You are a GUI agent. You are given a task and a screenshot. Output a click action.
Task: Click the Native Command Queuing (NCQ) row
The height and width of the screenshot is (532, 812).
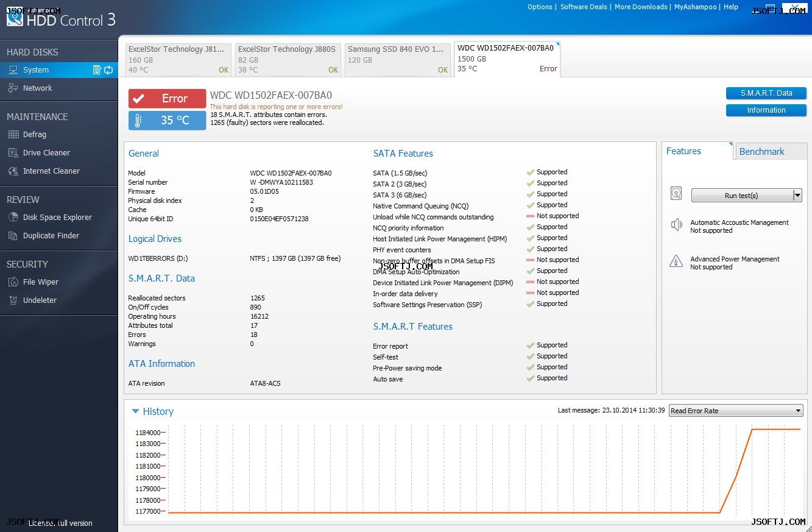475,206
